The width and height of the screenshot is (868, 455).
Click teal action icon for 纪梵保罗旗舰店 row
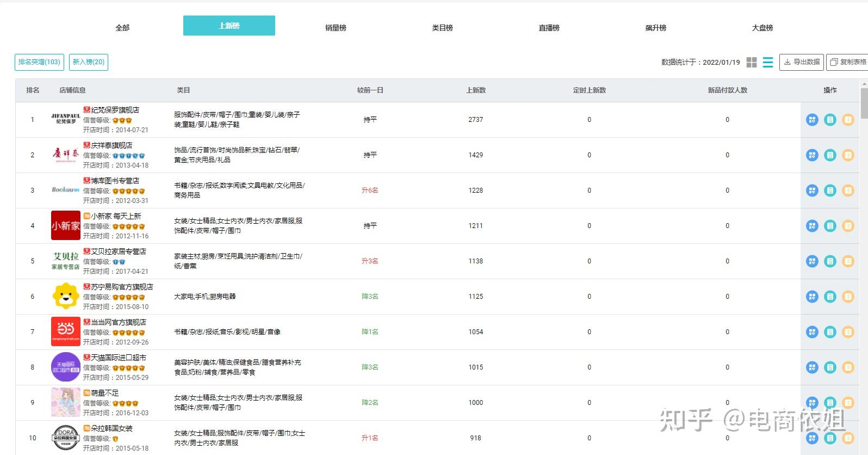click(x=830, y=120)
